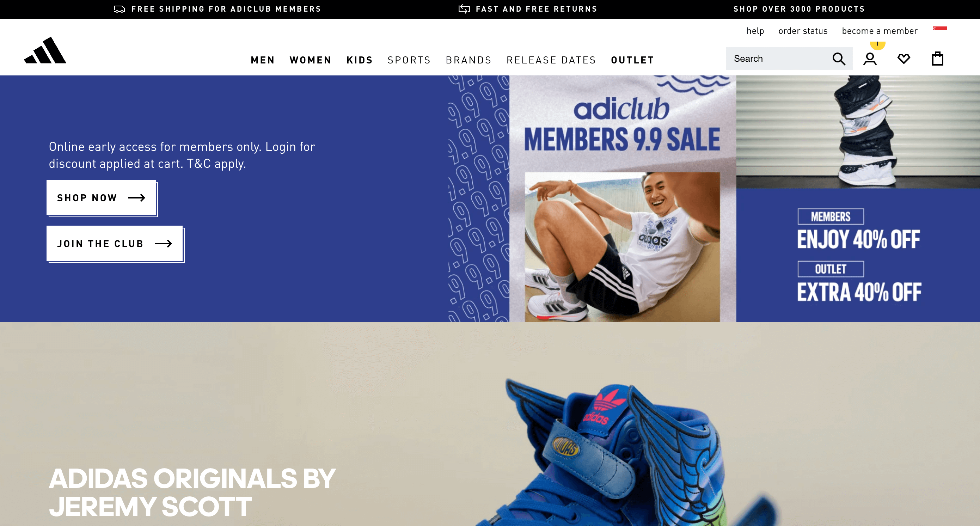The height and width of the screenshot is (526, 980).
Task: Check order status link
Action: coord(803,31)
